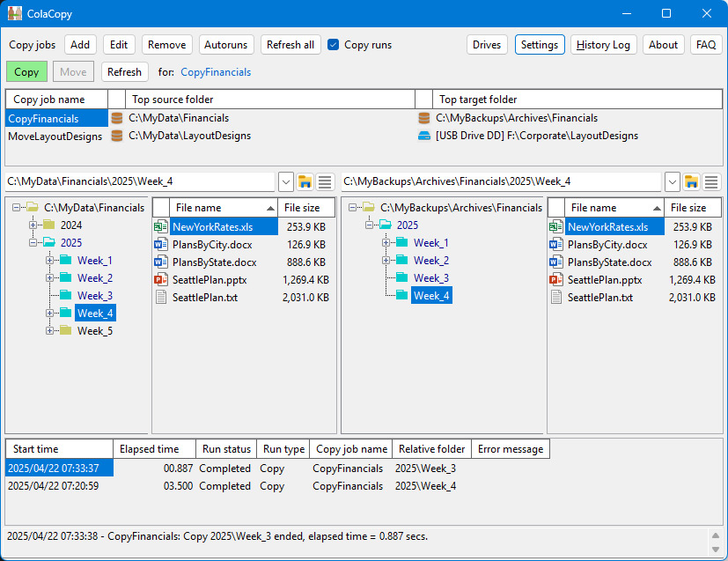Sort run history by Run status column
This screenshot has height=561, width=728.
click(226, 449)
